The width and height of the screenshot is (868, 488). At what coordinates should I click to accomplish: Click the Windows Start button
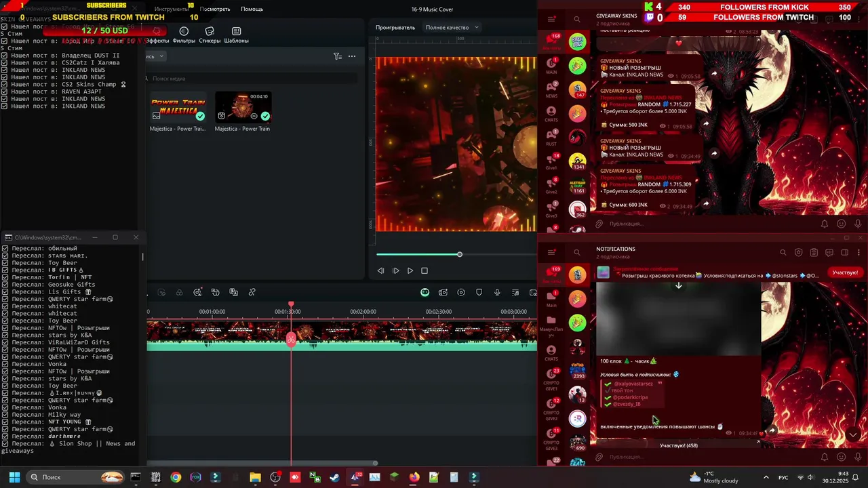coord(14,477)
